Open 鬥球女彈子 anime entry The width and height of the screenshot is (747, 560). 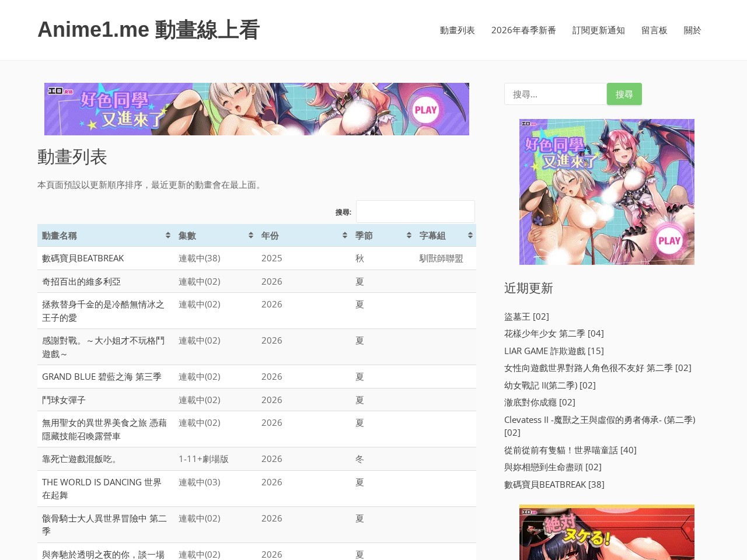64,400
